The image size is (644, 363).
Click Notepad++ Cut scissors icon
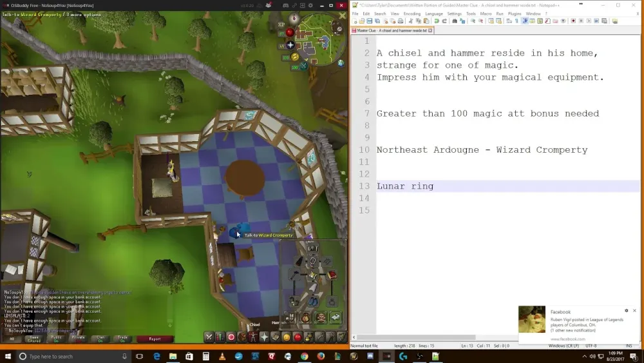pos(411,21)
